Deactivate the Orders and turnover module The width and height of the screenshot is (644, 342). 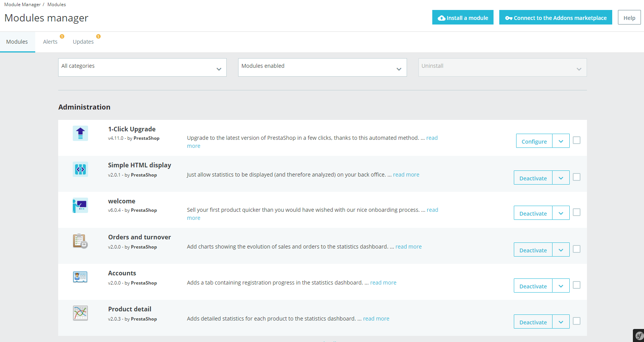tap(533, 250)
